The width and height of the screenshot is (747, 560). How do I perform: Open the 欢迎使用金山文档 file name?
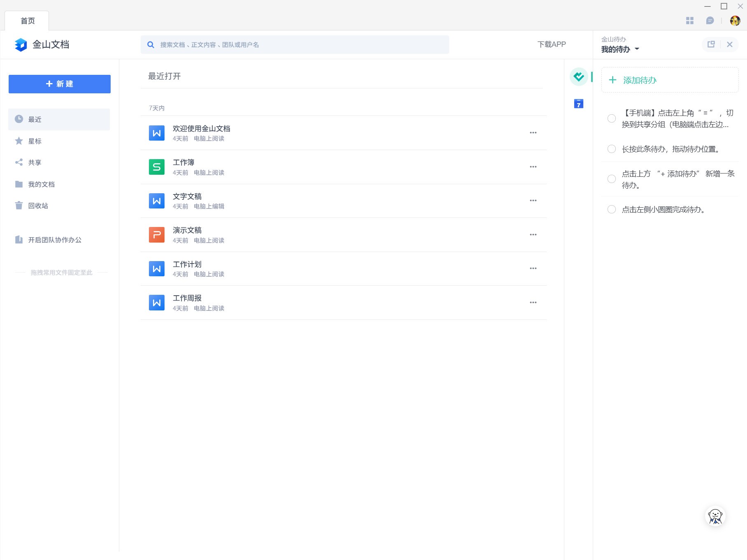click(x=202, y=129)
